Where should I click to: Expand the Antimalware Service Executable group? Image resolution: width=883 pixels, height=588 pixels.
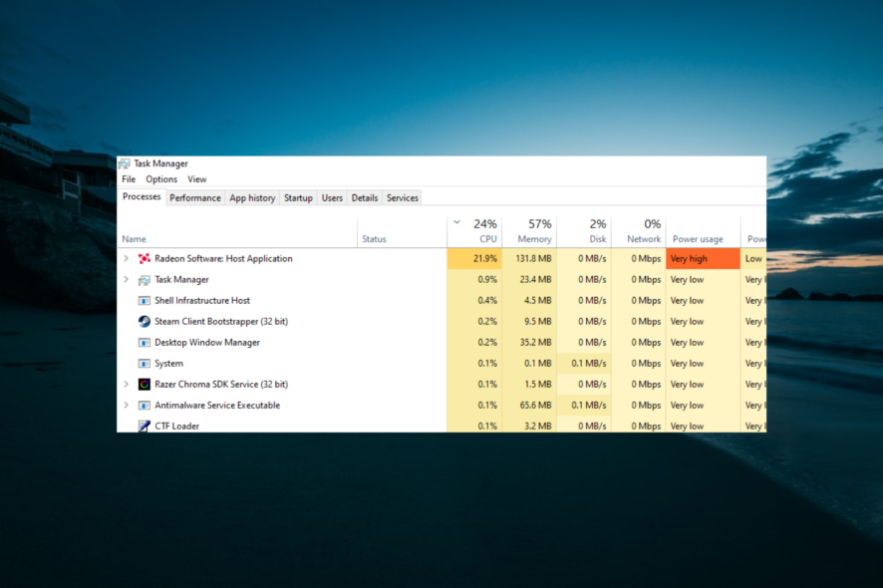tap(127, 405)
